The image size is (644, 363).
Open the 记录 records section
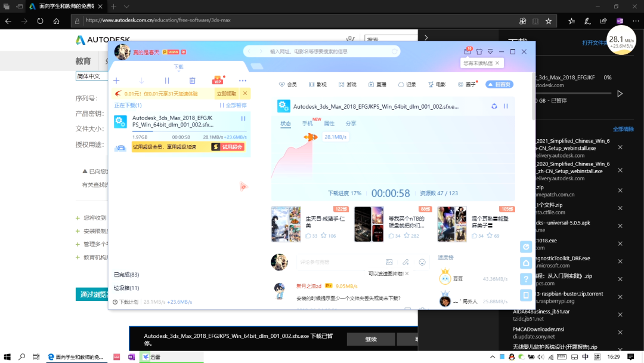point(407,84)
